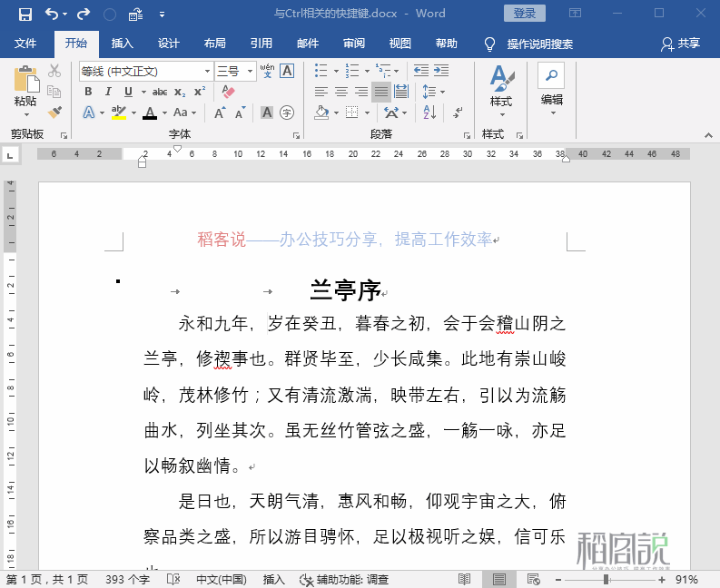Open the phonetic guide (wén) tool
The width and height of the screenshot is (720, 588).
[267, 71]
